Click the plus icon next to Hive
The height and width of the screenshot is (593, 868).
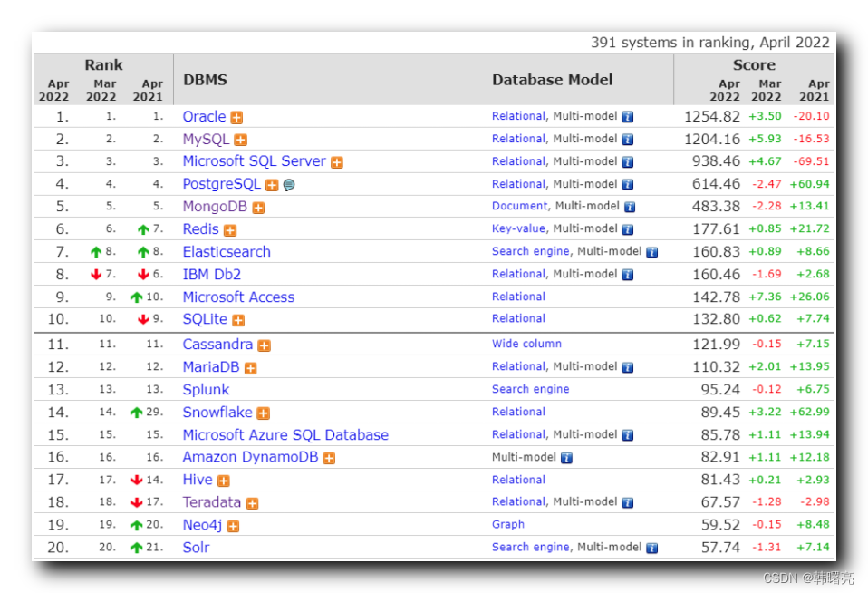(x=223, y=481)
